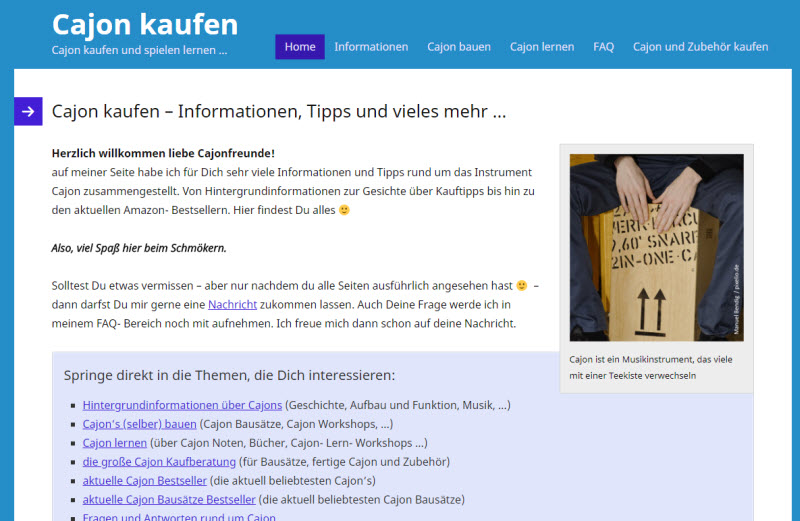The width and height of the screenshot is (800, 521).
Task: Open Hintergrundinformationen über Cajons link
Action: (182, 405)
